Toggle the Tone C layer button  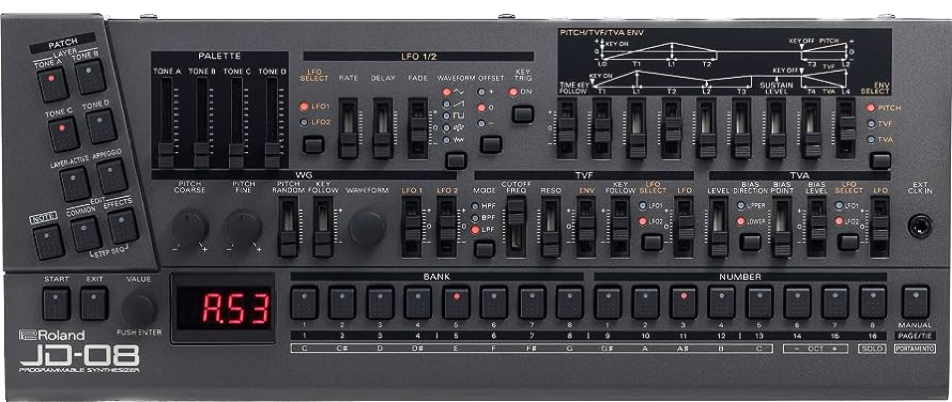pos(63,134)
